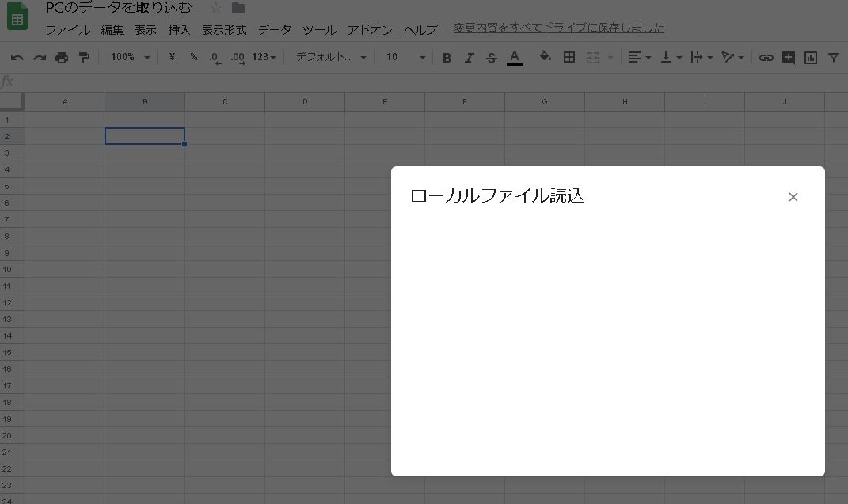
Task: Toggle bold formatting
Action: click(x=447, y=57)
